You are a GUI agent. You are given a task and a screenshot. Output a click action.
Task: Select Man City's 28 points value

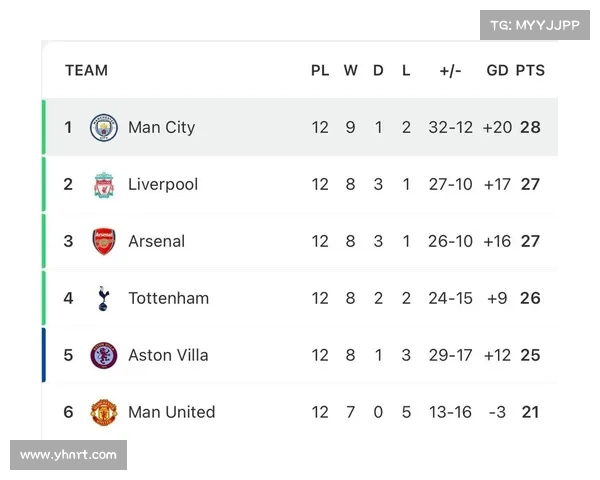[530, 127]
